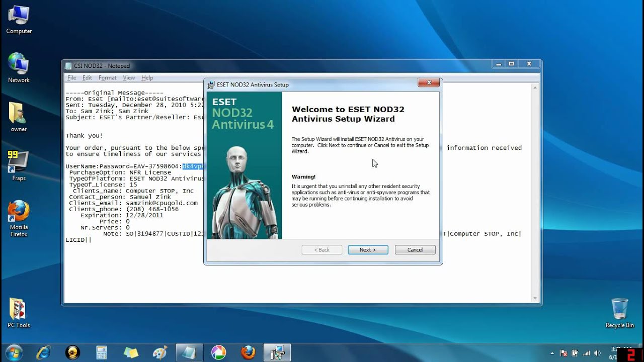This screenshot has height=362, width=644.
Task: Maximize the CSI NOD32 Notepad window
Action: click(x=511, y=64)
